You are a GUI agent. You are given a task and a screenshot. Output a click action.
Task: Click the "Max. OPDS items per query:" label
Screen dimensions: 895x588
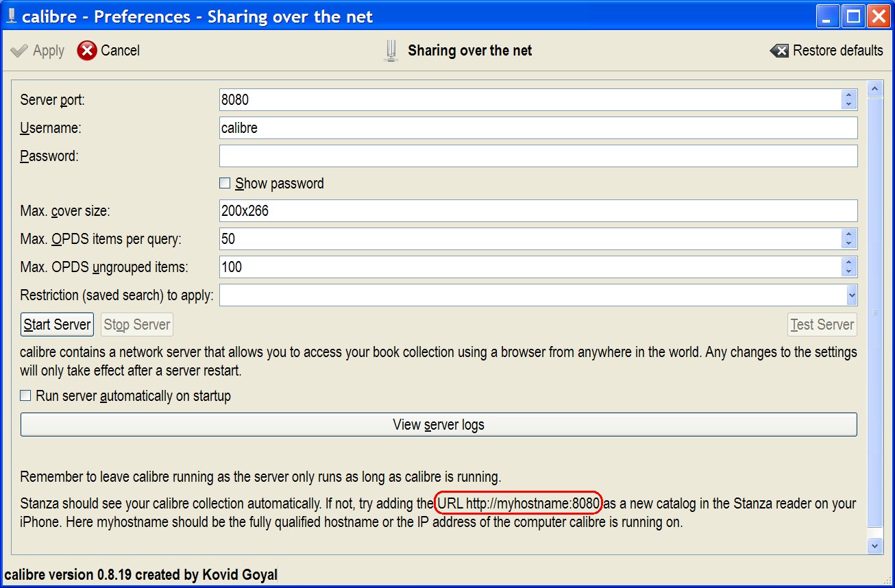tap(101, 239)
